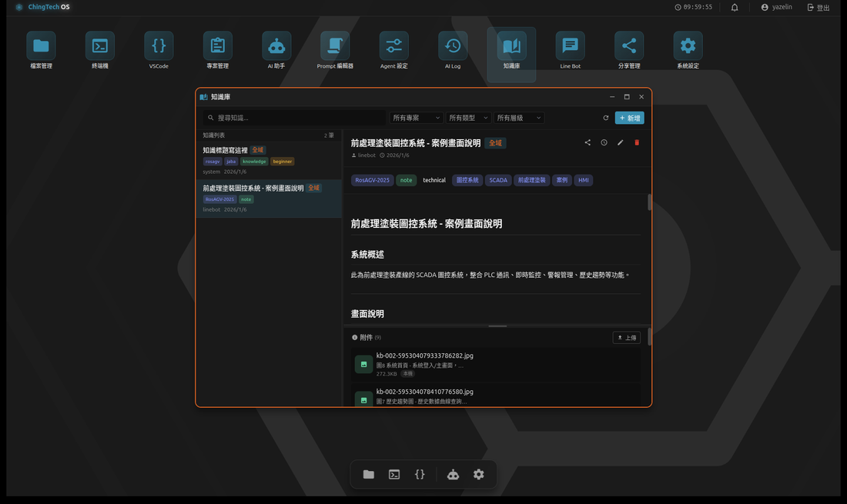Click the rosagv tag under 知識標題寫這裡
This screenshot has width=847, height=504.
pos(213,162)
